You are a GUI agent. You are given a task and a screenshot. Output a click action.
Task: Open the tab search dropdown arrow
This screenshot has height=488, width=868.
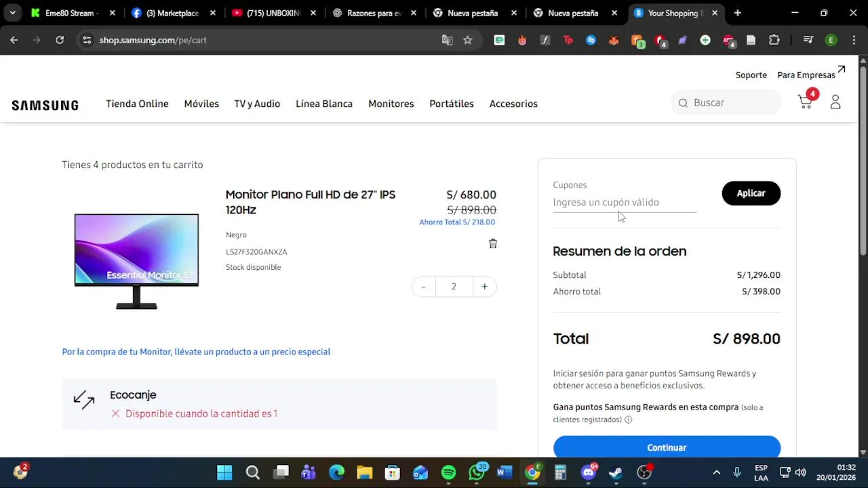pyautogui.click(x=12, y=13)
